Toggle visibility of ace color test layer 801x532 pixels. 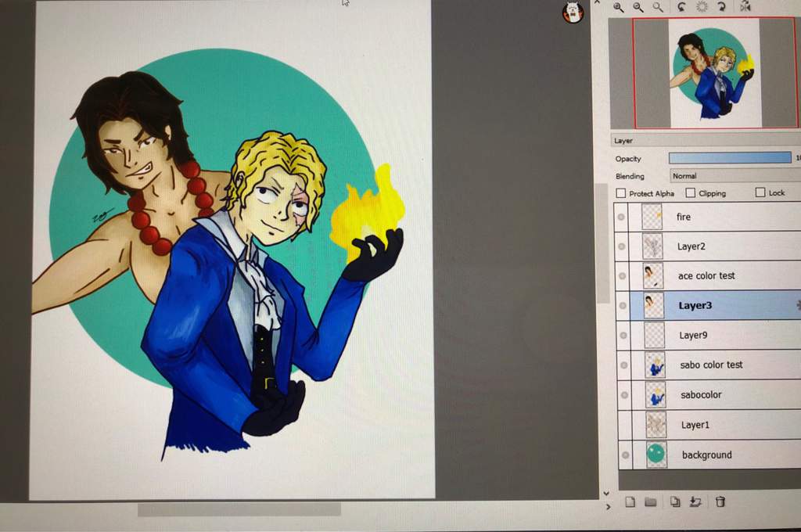tap(622, 276)
